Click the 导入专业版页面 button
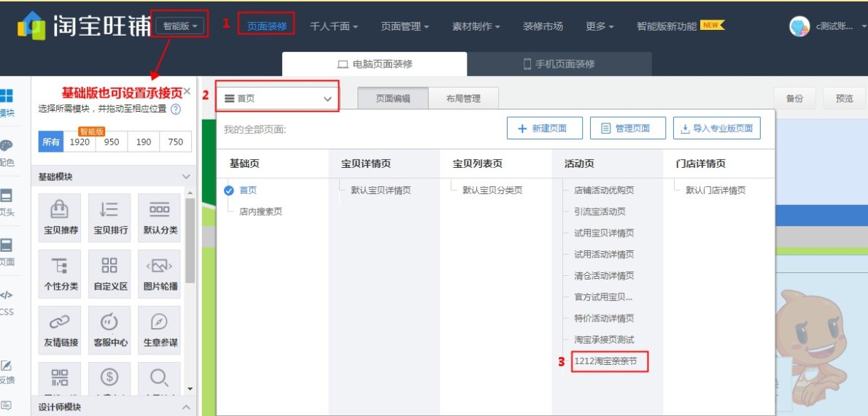Image resolution: width=868 pixels, height=416 pixels. tap(717, 128)
